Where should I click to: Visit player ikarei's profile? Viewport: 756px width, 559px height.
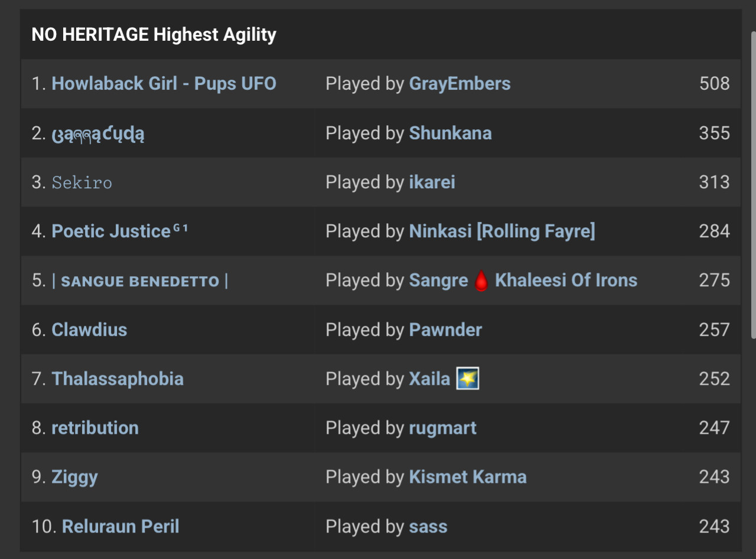click(x=432, y=182)
